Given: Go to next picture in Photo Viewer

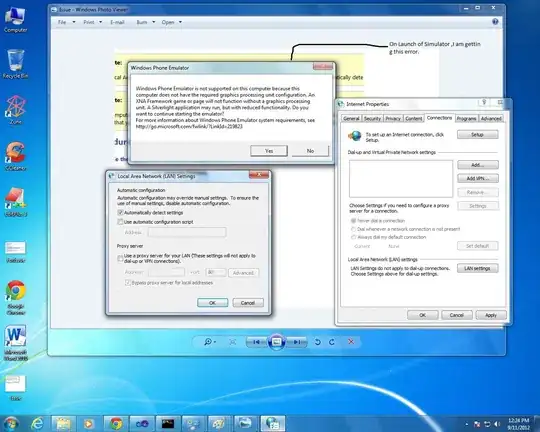Looking at the screenshot, I should pyautogui.click(x=297, y=342).
